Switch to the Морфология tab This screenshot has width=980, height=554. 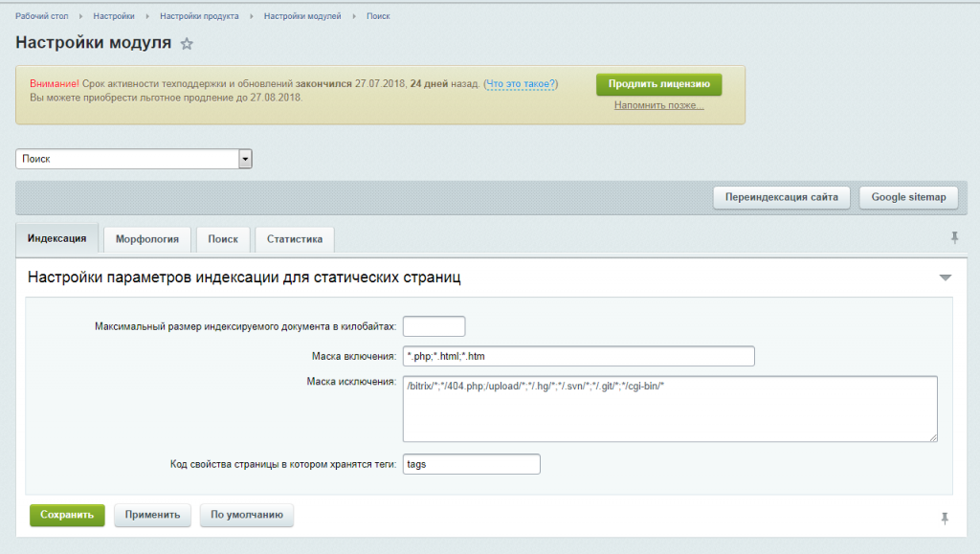147,239
